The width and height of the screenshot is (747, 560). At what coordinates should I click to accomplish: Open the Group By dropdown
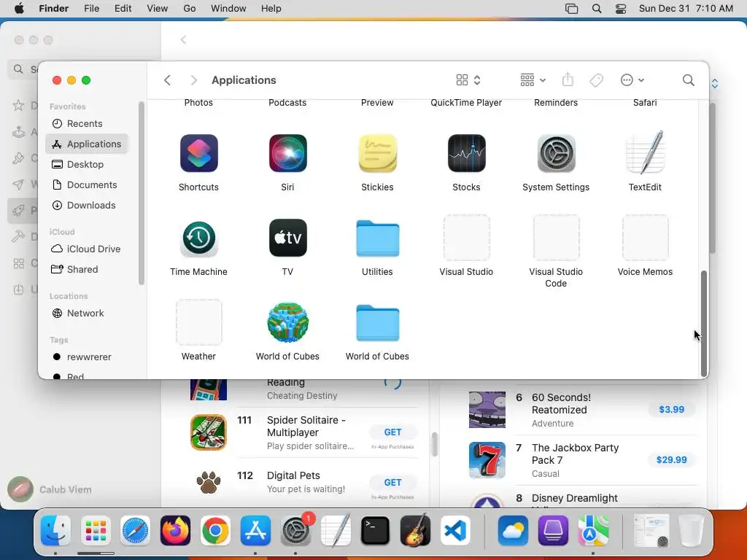point(533,80)
